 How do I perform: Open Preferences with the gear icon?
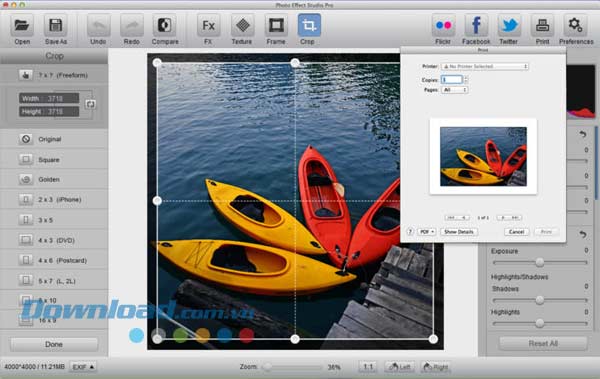575,26
